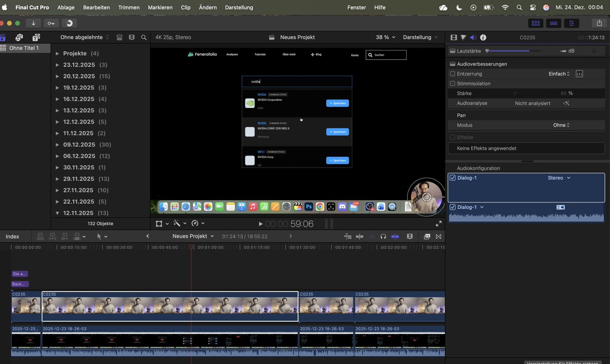Open the Pan Modus Ohne dropdown
The width and height of the screenshot is (610, 364).
click(561, 125)
